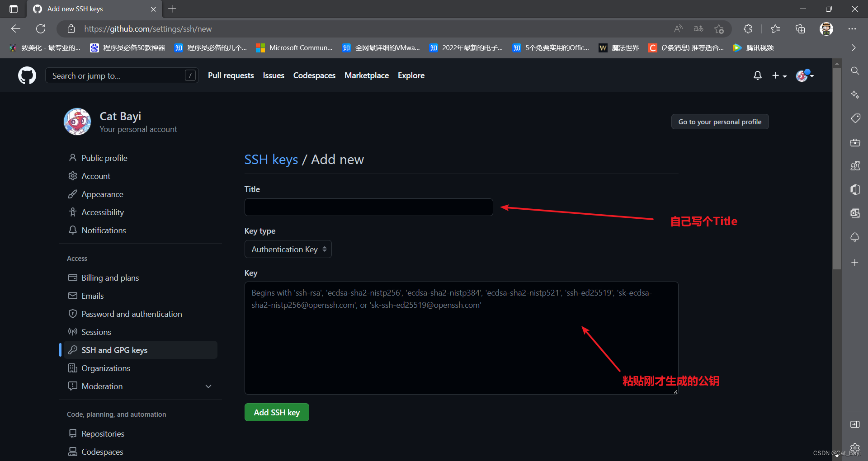
Task: Add page to favorites star icon
Action: pyautogui.click(x=719, y=29)
